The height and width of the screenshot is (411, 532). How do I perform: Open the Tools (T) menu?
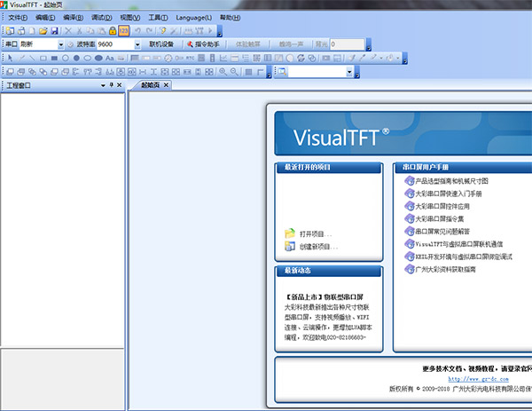pos(158,18)
